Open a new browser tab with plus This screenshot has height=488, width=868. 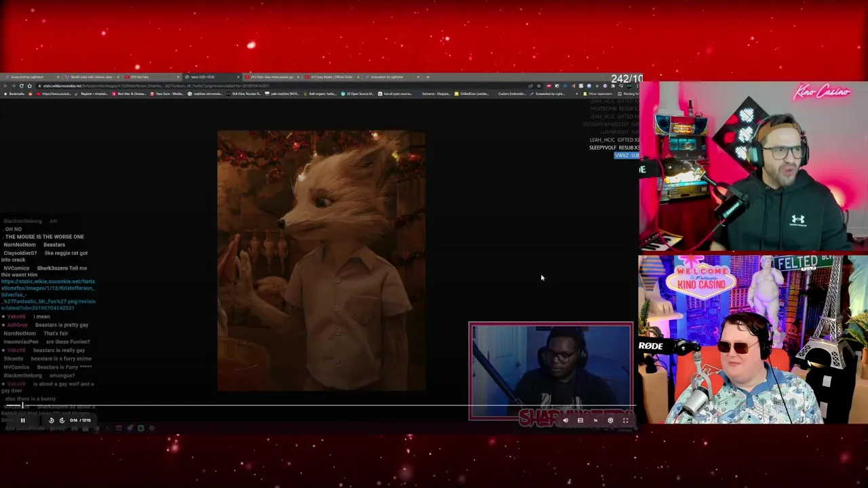[x=427, y=77]
